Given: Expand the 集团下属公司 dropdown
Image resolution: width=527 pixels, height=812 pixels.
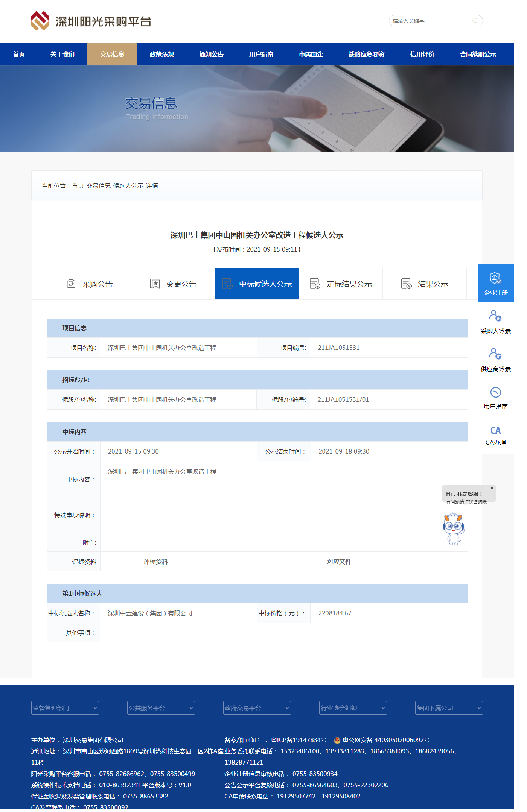Looking at the screenshot, I should point(449,708).
